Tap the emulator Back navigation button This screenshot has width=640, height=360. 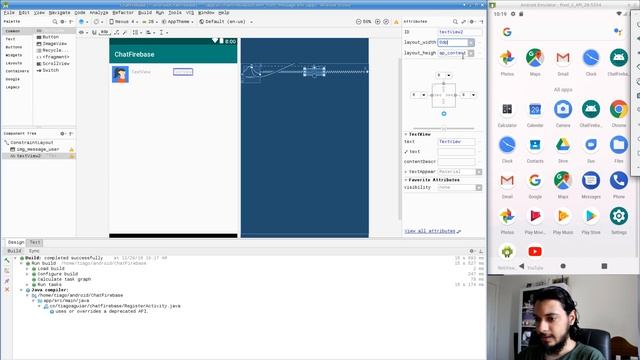pyautogui.click(x=522, y=266)
